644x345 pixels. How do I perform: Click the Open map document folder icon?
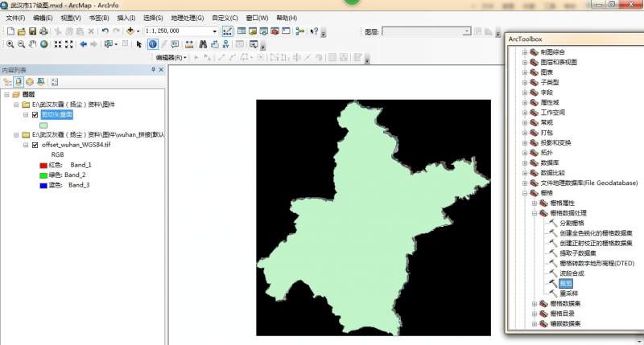tap(22, 31)
